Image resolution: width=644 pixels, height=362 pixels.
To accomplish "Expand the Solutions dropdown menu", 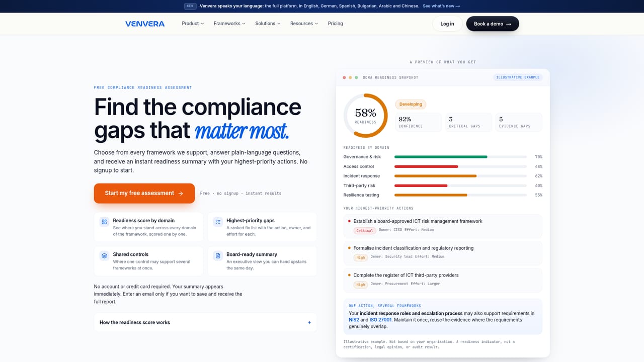I will (268, 24).
